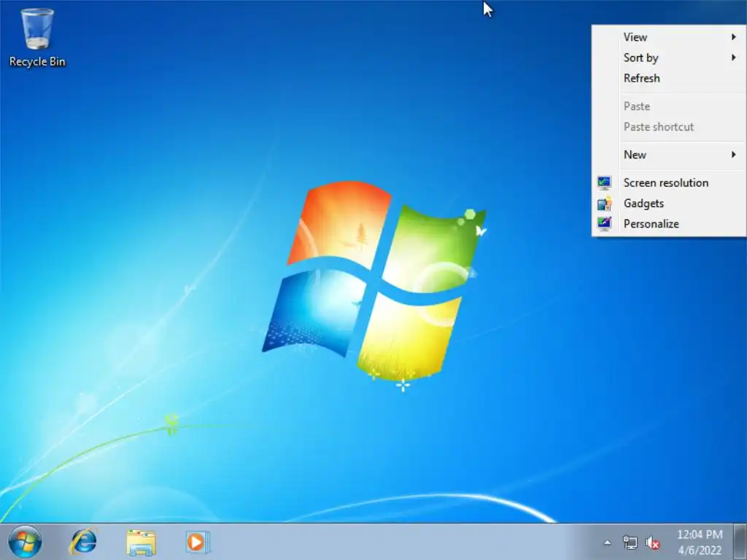747x560 pixels.
Task: Open the View submenu in context menu
Action: [669, 37]
